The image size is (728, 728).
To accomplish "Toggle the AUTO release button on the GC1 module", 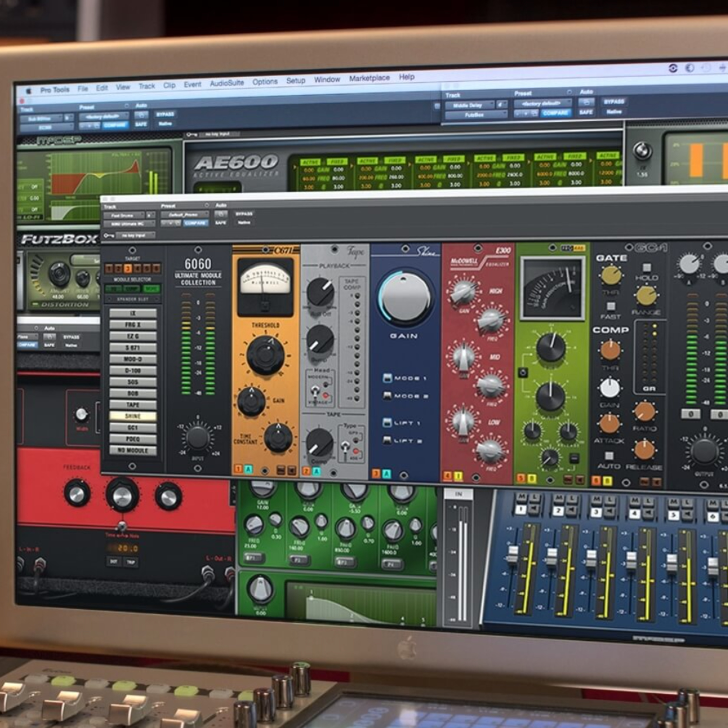I will pos(609,455).
